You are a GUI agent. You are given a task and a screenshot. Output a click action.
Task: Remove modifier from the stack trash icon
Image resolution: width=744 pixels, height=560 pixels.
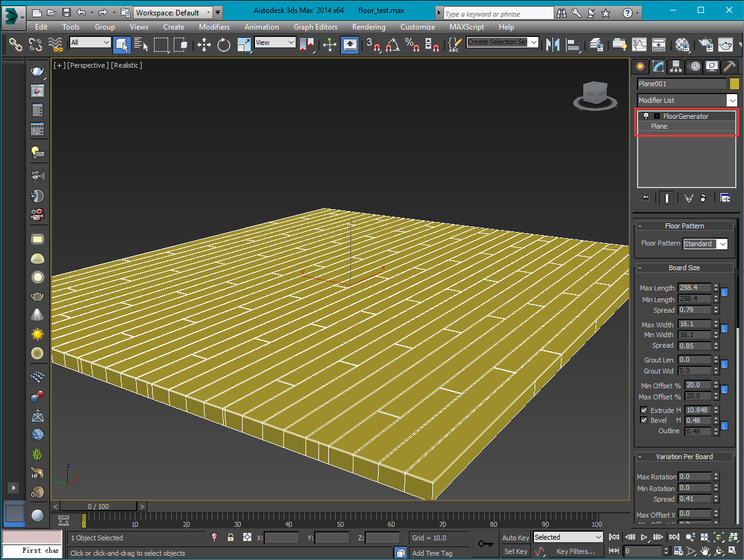703,198
